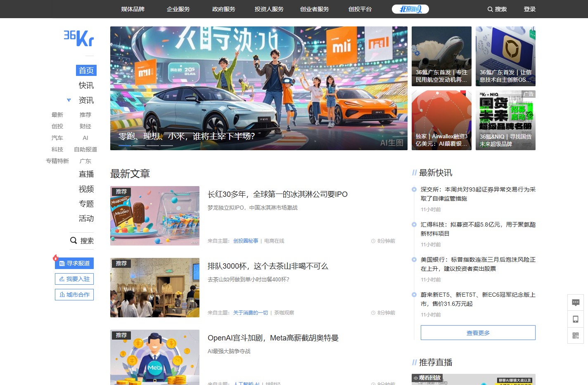Show the QR code icon
This screenshot has width=588, height=385.
pyautogui.click(x=576, y=335)
